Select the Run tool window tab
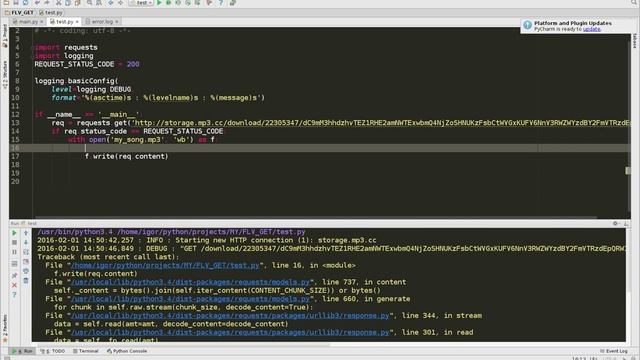Screen dimensions: 640x360 [23, 351]
